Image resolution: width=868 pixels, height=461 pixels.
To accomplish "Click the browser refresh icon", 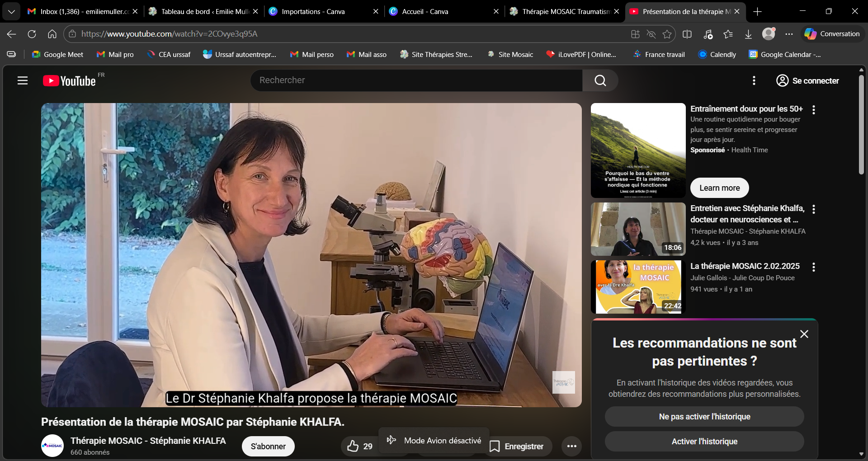I will tap(32, 34).
